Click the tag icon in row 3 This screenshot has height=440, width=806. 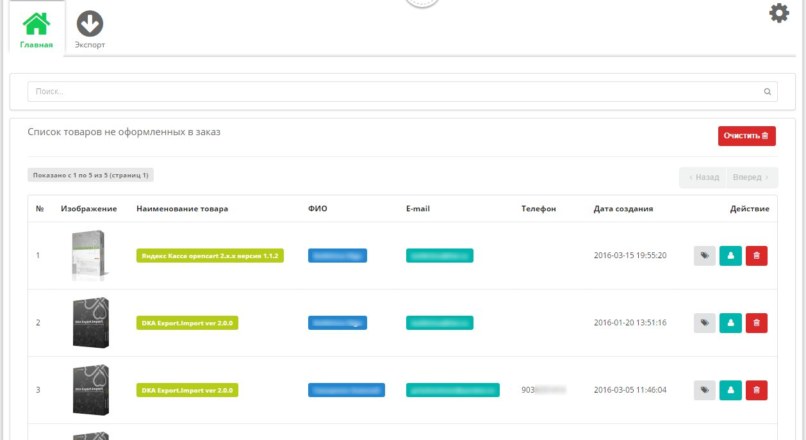coord(704,390)
